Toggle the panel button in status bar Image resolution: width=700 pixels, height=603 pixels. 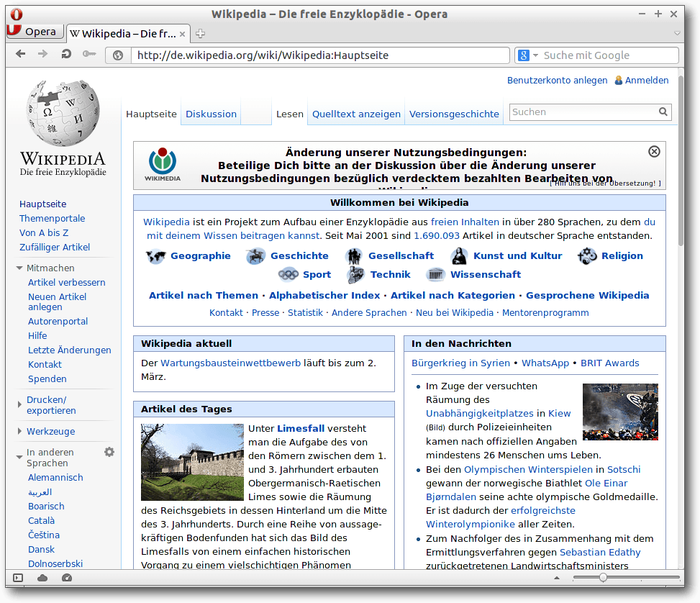pos(18,578)
